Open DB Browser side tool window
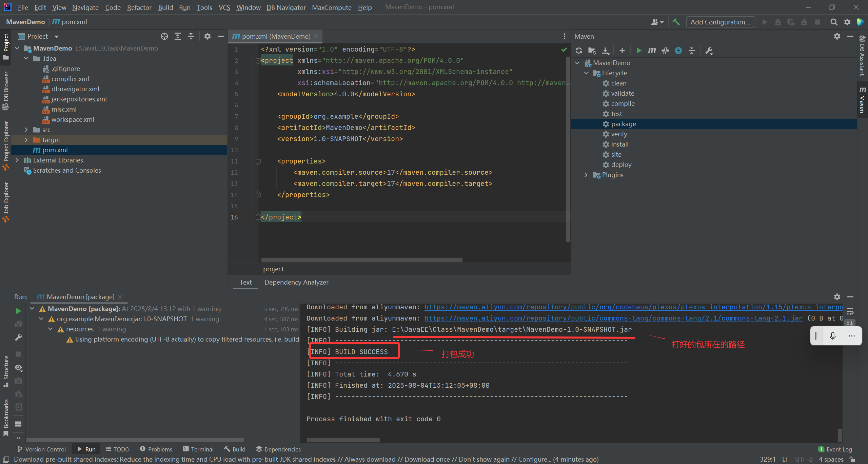Screen dimensions: 868x464 [x=6, y=91]
